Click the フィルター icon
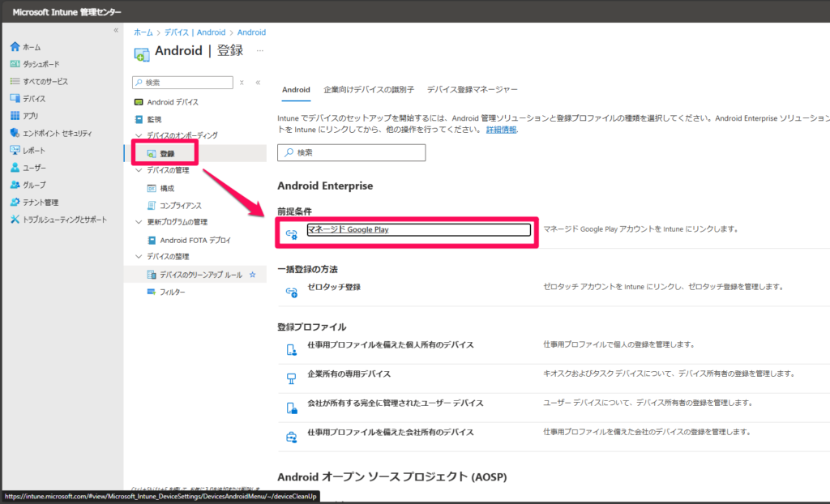830x504 pixels. tap(152, 292)
